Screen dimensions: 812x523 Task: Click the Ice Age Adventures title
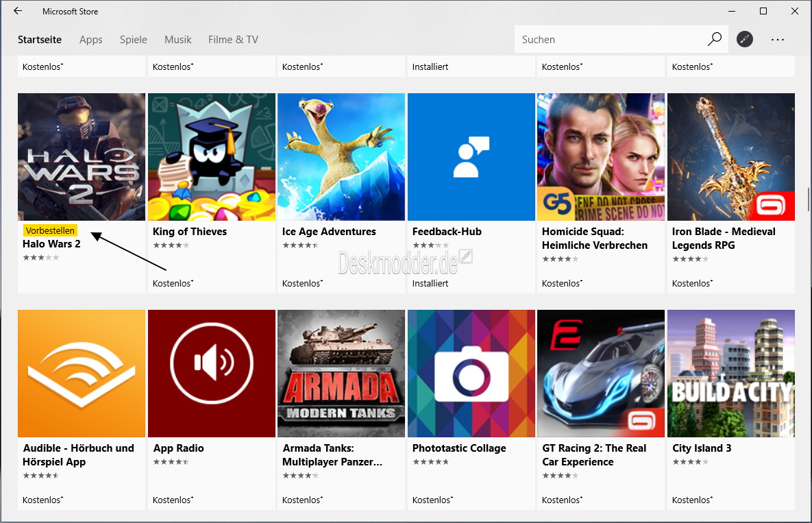(x=329, y=232)
